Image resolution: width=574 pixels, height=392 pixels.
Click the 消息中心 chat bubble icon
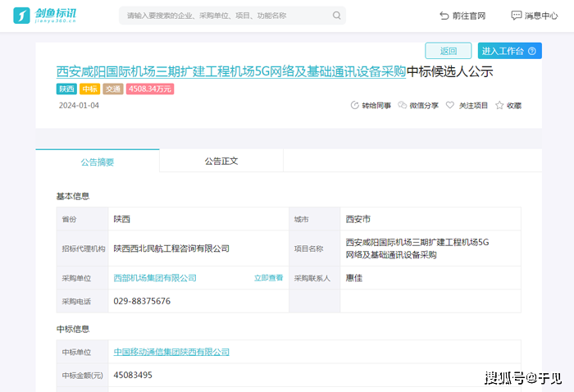[516, 16]
